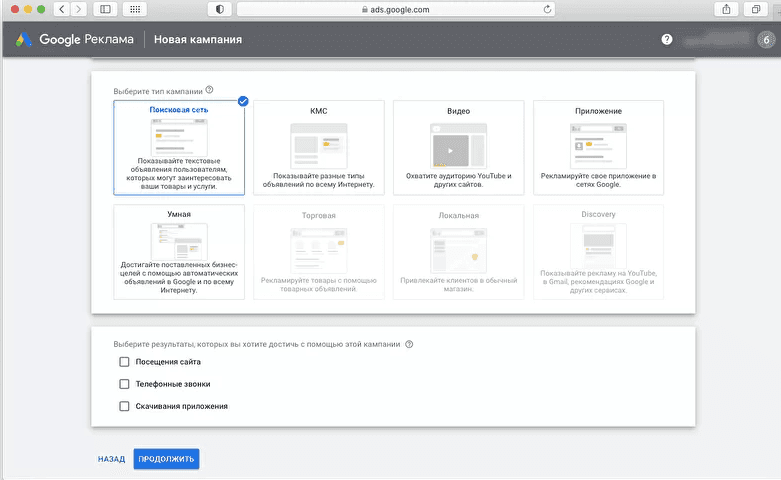Click the feed illustration in Discovery card
The image size is (781, 480).
pos(598,246)
